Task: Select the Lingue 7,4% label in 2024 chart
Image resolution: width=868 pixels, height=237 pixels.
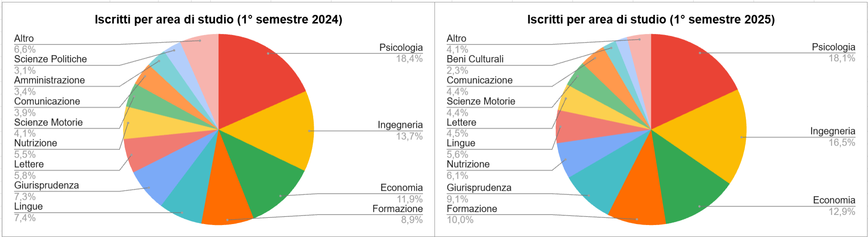Action: [x=28, y=212]
